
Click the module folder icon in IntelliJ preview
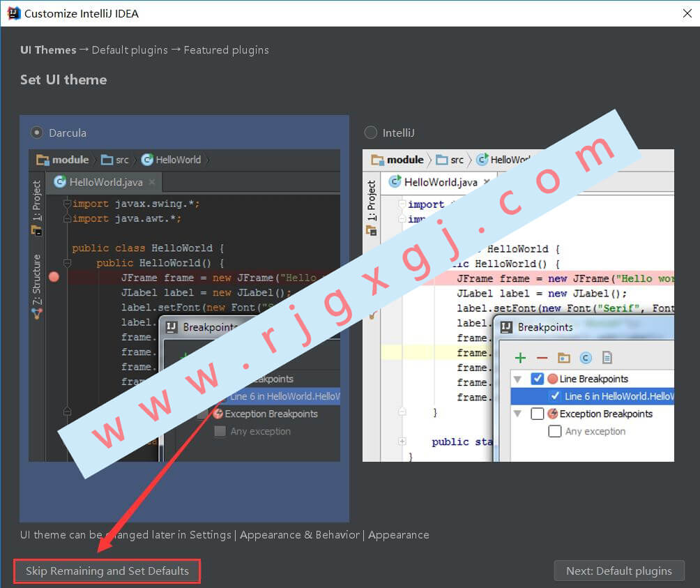[x=378, y=160]
